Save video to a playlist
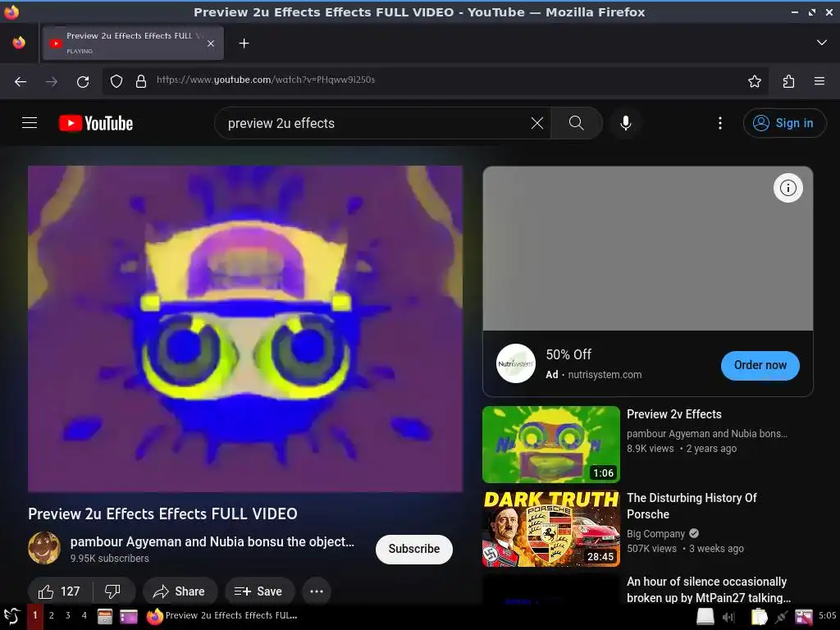 (259, 591)
